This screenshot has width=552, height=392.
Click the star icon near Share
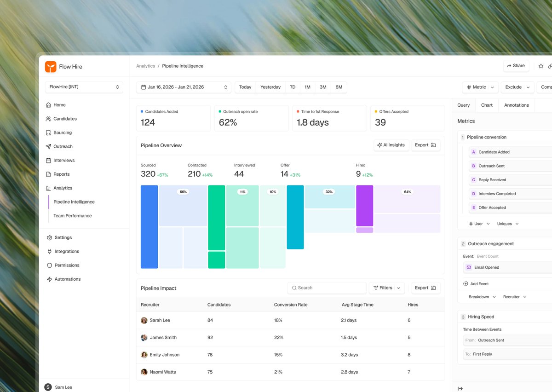(540, 66)
